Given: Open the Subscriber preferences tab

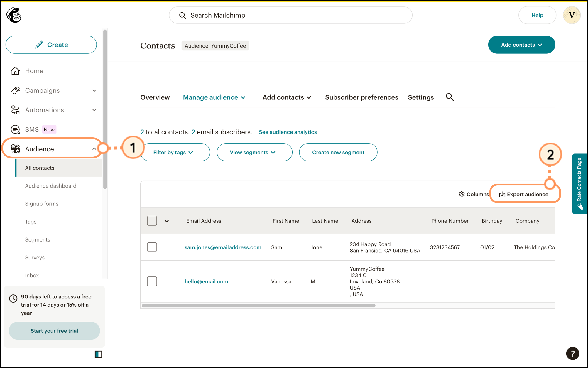Looking at the screenshot, I should coord(361,97).
